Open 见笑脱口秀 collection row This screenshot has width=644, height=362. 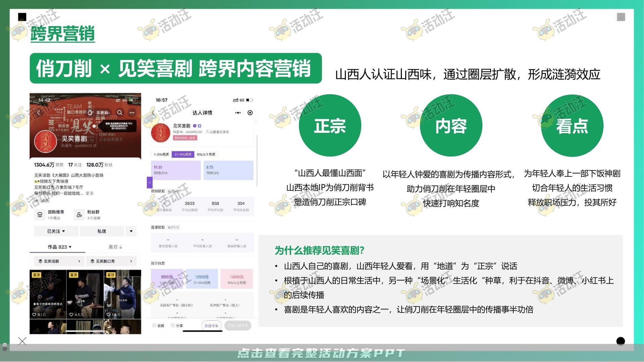[111, 261]
